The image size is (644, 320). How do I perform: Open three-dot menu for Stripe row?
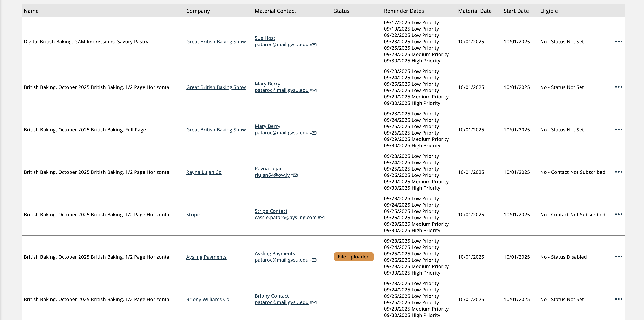(618, 214)
